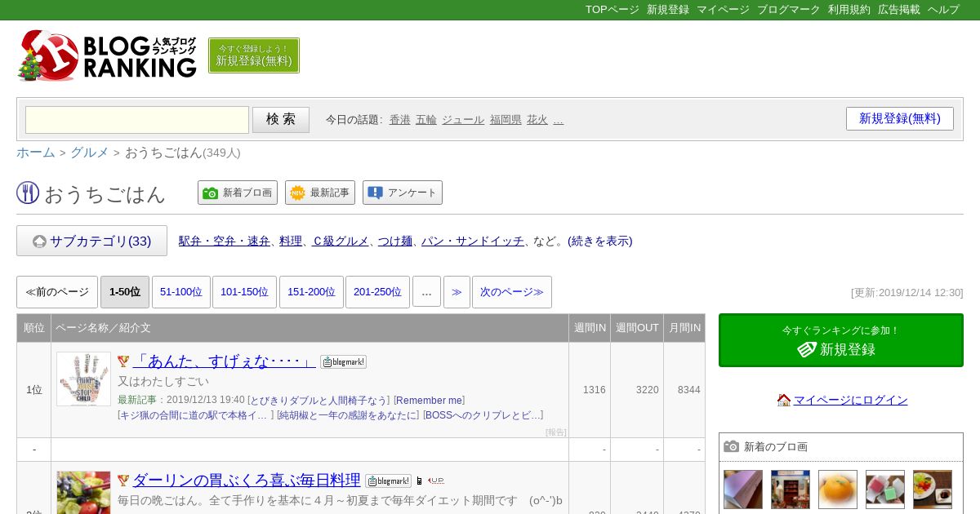Viewport: 980px width, 514px height.
Task: Click the house icon beside マイページにログイン
Action: (784, 400)
